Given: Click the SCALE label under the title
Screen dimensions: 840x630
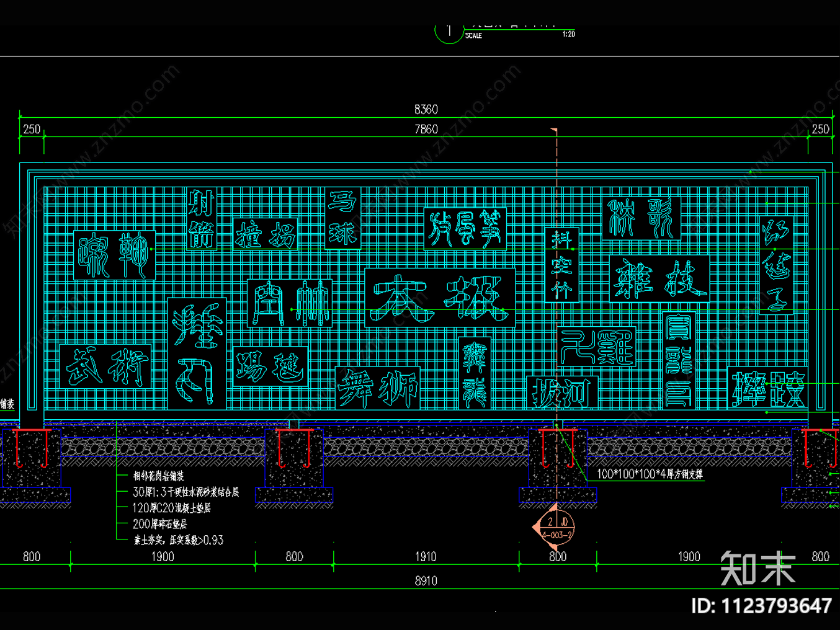Looking at the screenshot, I should pos(474,36).
